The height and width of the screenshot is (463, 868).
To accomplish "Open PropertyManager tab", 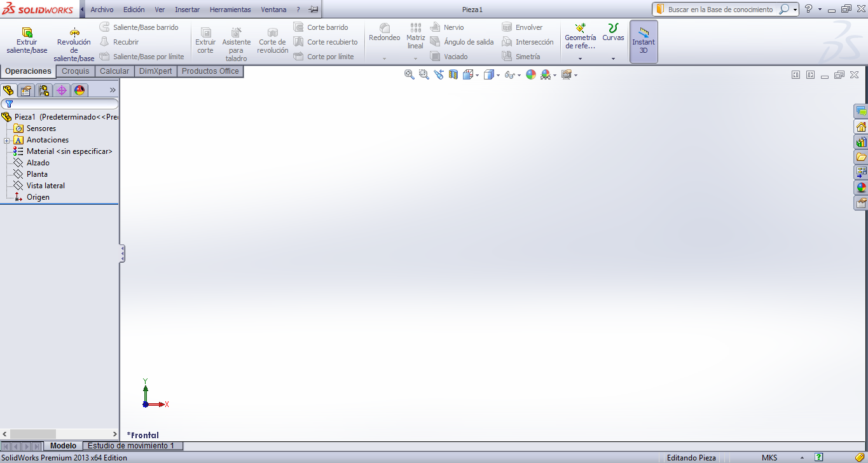I will tap(26, 90).
